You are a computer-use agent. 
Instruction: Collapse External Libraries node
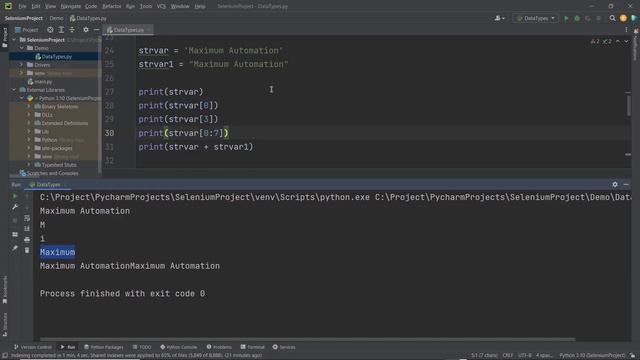[x=14, y=90]
